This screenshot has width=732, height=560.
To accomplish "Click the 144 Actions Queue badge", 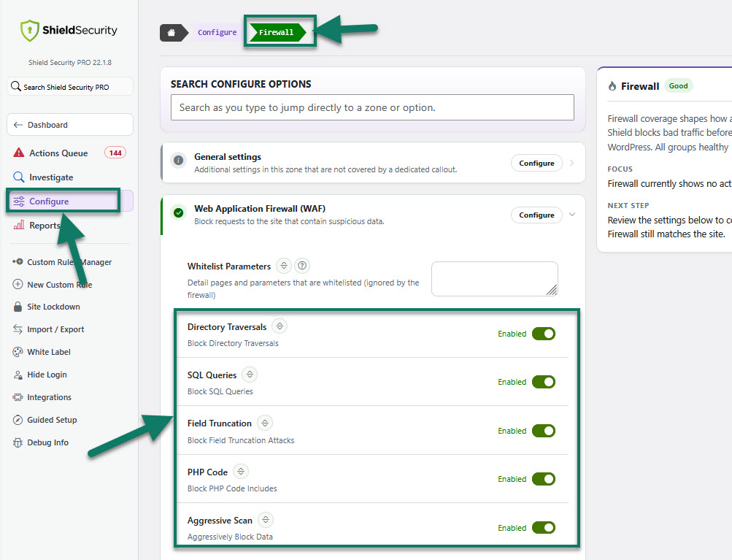I will click(x=115, y=153).
